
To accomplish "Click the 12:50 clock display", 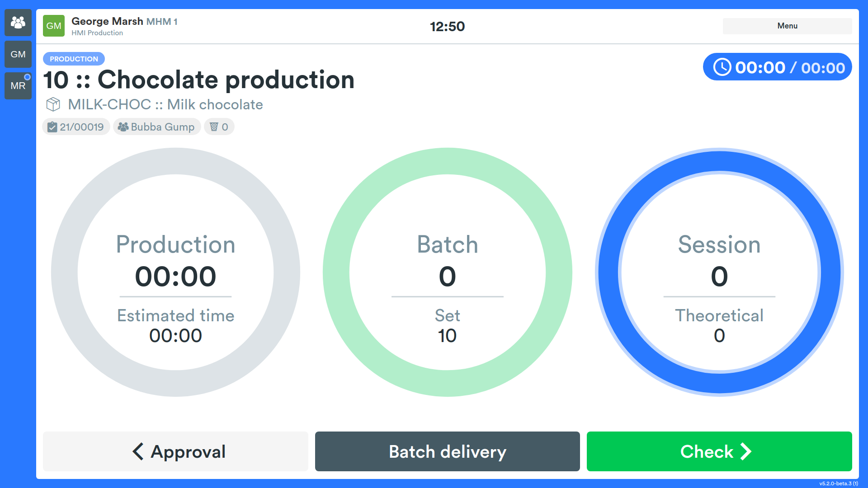I will pyautogui.click(x=447, y=26).
